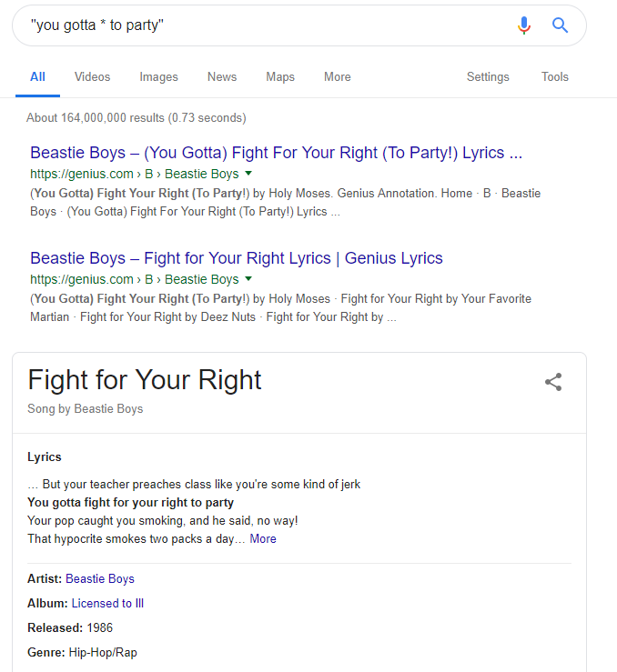Open the search Tools options

(555, 76)
